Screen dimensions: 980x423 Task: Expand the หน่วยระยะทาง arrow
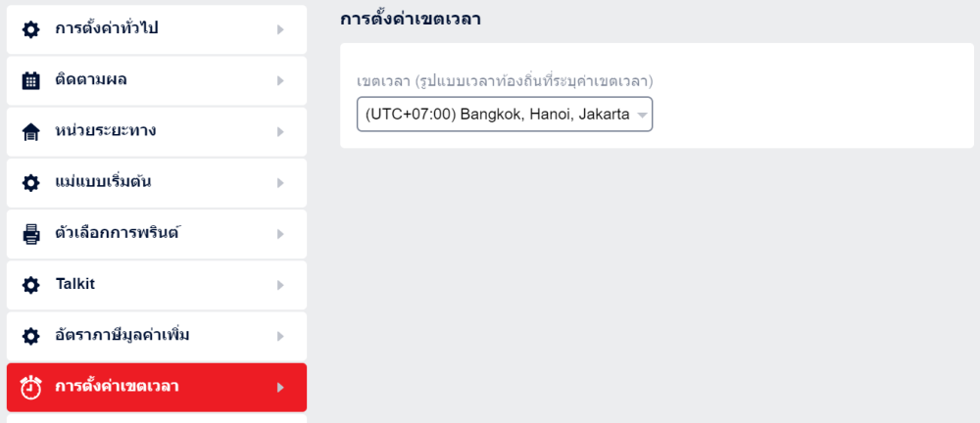point(280,131)
